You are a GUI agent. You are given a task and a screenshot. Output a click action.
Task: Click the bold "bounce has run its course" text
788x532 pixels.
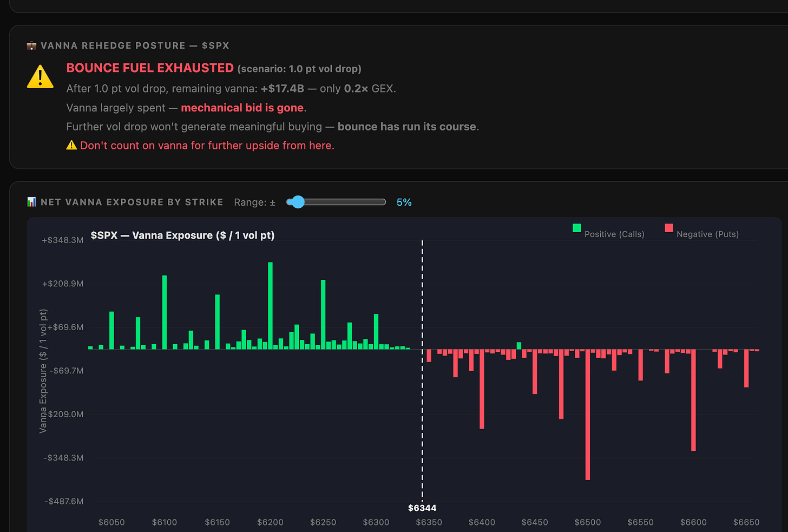[x=407, y=127]
